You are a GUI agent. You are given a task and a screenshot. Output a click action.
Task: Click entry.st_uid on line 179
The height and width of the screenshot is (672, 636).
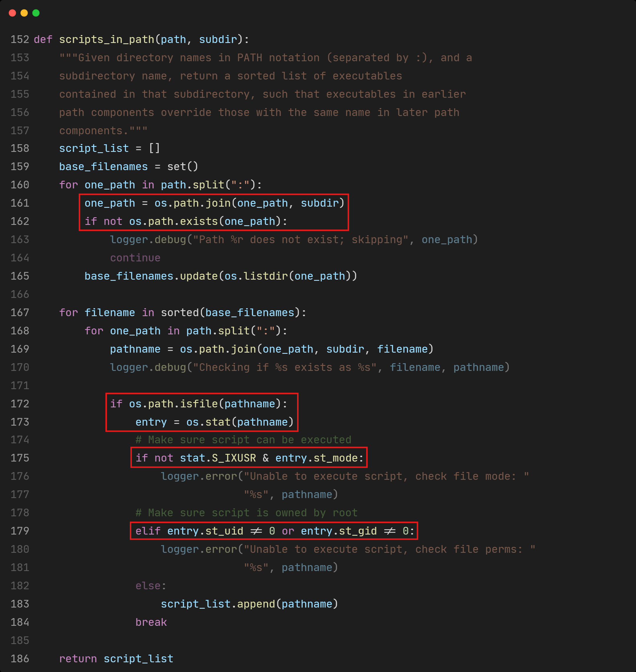[205, 531]
